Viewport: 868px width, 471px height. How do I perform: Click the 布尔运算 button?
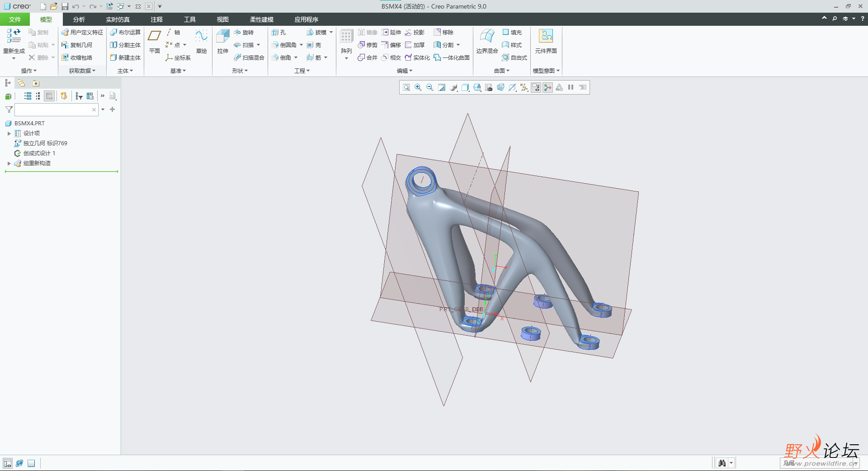pos(125,32)
